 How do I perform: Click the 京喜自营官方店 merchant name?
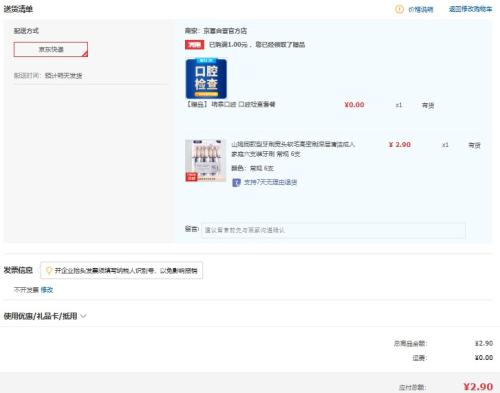click(x=225, y=31)
